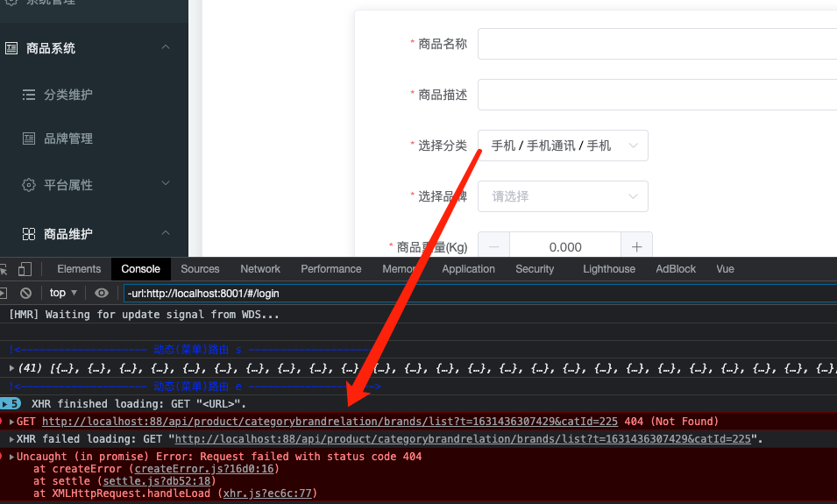The height and width of the screenshot is (504, 837).
Task: Click the 商品系统 icon
Action: pyautogui.click(x=11, y=48)
